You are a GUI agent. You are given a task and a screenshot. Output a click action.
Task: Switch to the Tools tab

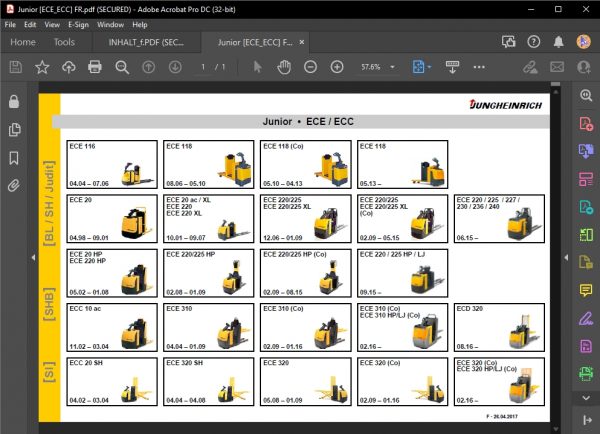click(x=64, y=42)
